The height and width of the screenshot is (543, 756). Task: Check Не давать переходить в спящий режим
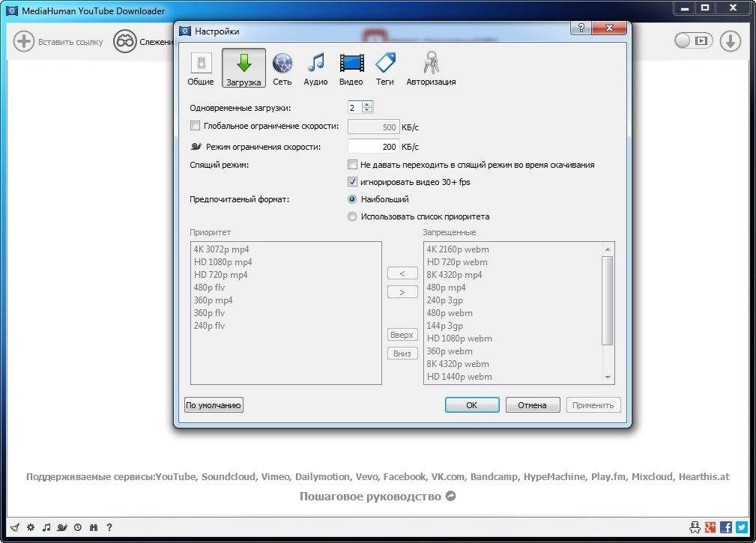pos(352,165)
